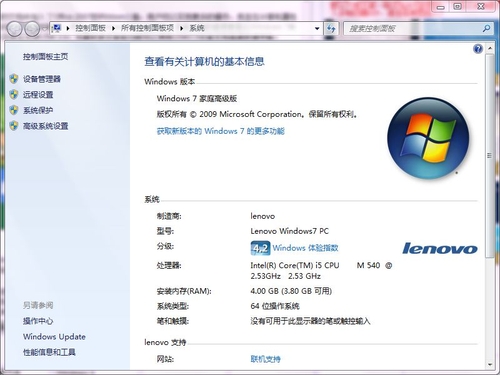Expand the arrow before 控制面板 breadcrumb
This screenshot has height=375, width=500.
[x=68, y=28]
